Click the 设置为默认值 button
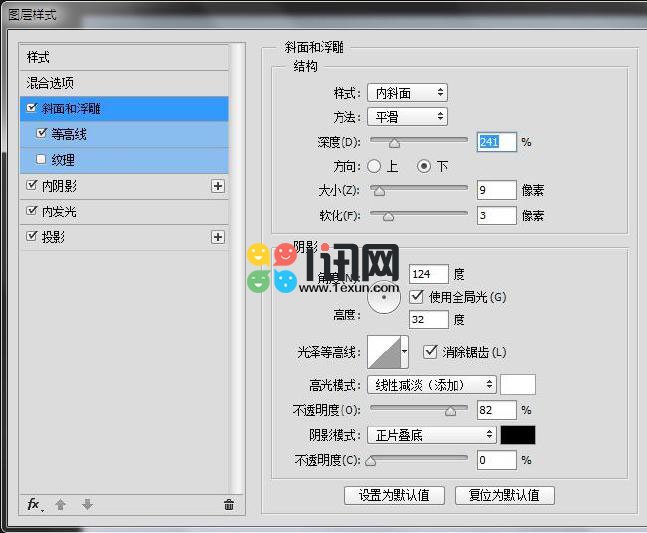 pos(394,495)
